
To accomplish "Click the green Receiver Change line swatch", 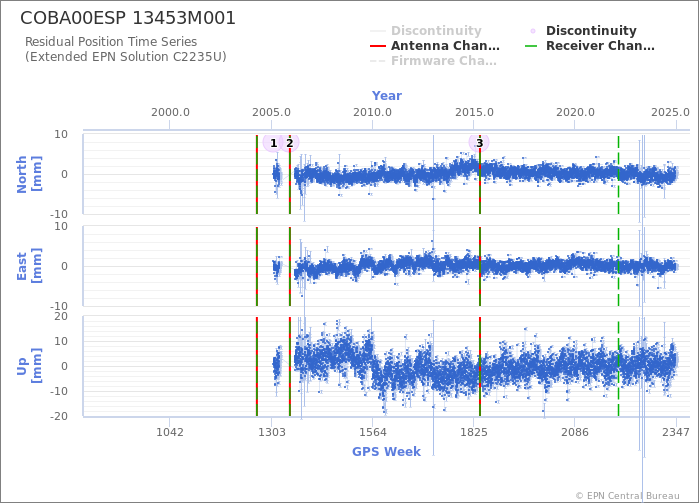I will 531,46.
